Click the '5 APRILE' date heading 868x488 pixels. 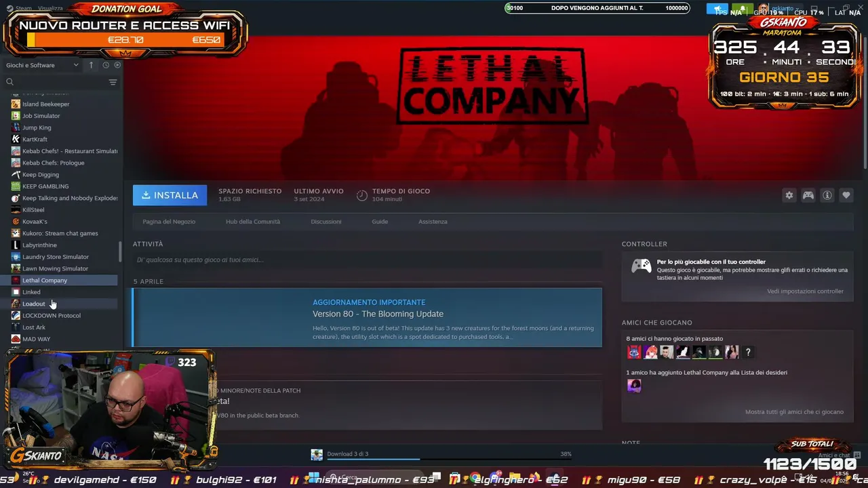coord(149,281)
